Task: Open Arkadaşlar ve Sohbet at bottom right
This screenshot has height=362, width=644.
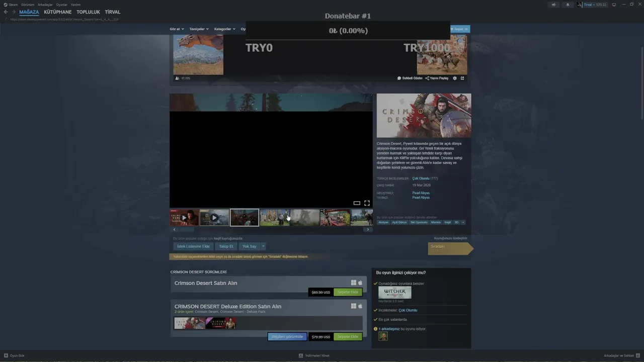Action: point(621,355)
